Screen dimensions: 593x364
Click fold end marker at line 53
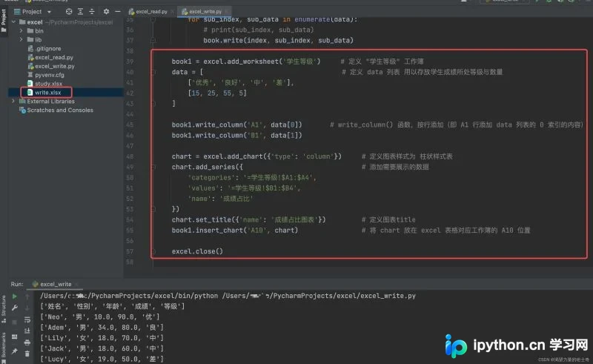(x=153, y=209)
